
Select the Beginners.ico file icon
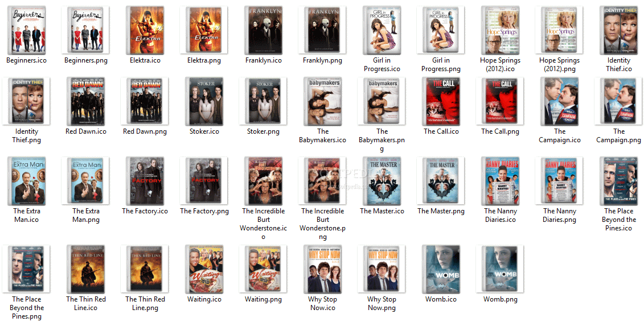point(26,30)
